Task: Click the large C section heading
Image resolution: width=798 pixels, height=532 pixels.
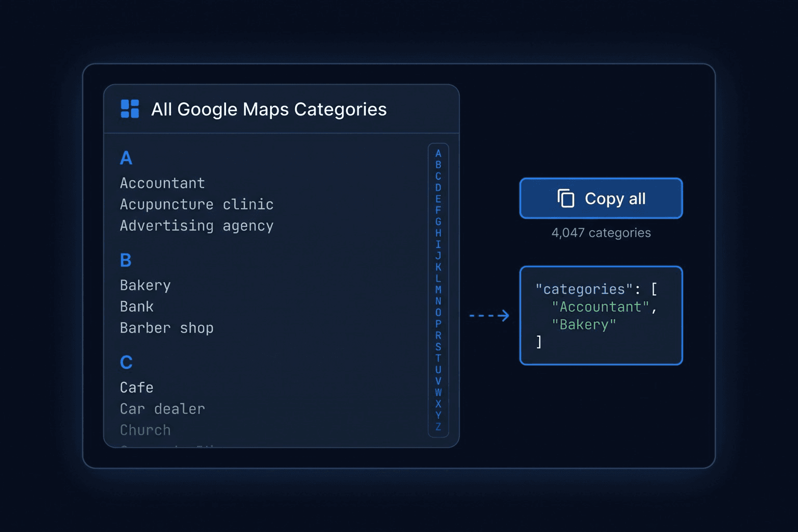Action: [126, 363]
